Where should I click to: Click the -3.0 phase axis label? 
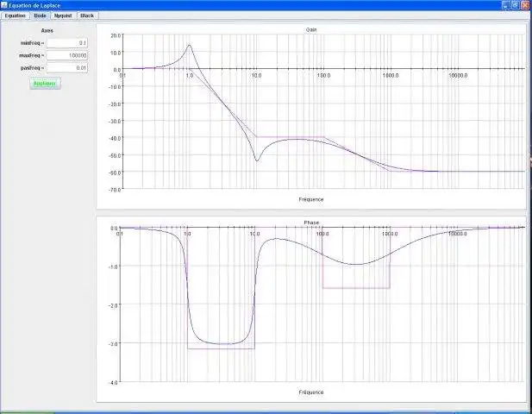tap(113, 344)
